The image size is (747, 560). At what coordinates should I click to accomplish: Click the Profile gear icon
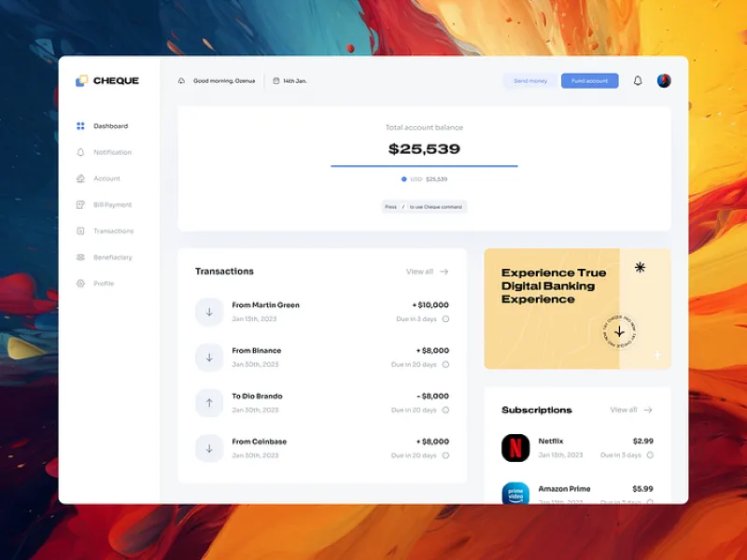tap(80, 283)
